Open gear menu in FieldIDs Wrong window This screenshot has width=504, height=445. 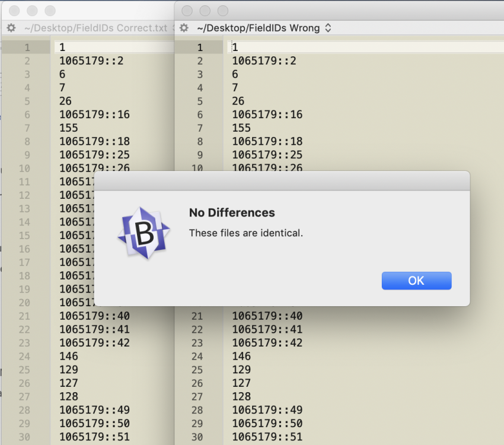point(184,28)
